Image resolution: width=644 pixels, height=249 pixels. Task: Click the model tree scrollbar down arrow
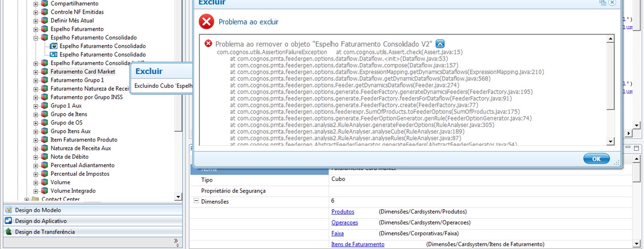pos(178,196)
